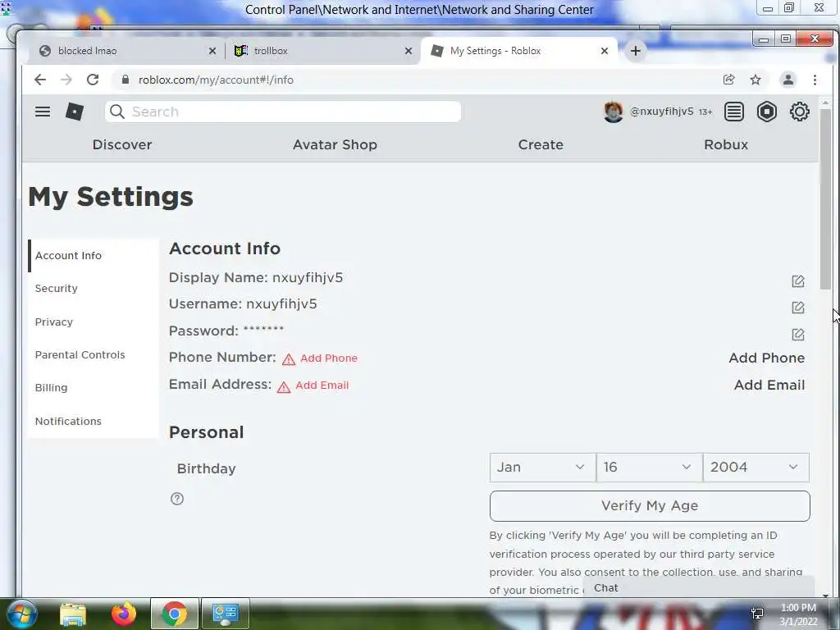Open the settings gear icon in header
This screenshot has height=630, width=840.
click(799, 112)
